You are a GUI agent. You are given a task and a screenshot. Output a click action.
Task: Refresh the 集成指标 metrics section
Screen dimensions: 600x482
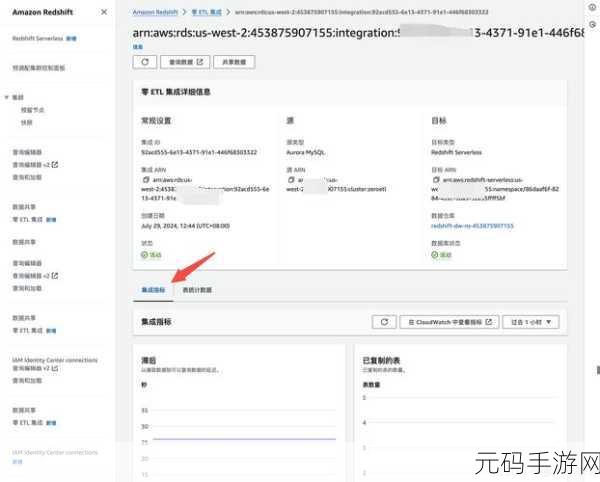click(384, 322)
